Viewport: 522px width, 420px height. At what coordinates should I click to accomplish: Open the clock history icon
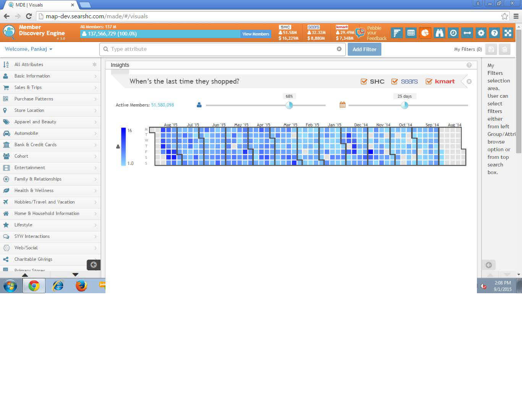click(x=453, y=33)
